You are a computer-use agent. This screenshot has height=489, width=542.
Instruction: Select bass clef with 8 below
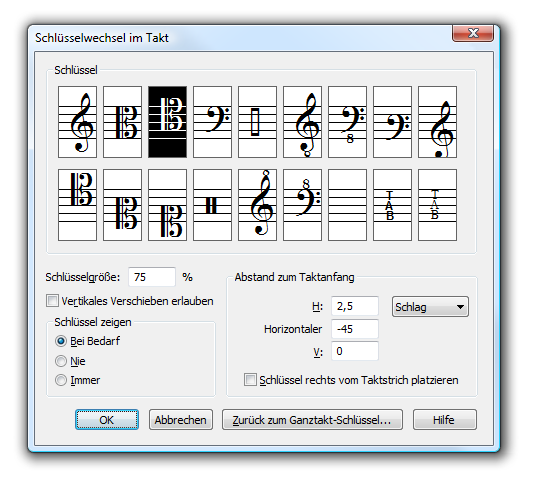point(347,122)
